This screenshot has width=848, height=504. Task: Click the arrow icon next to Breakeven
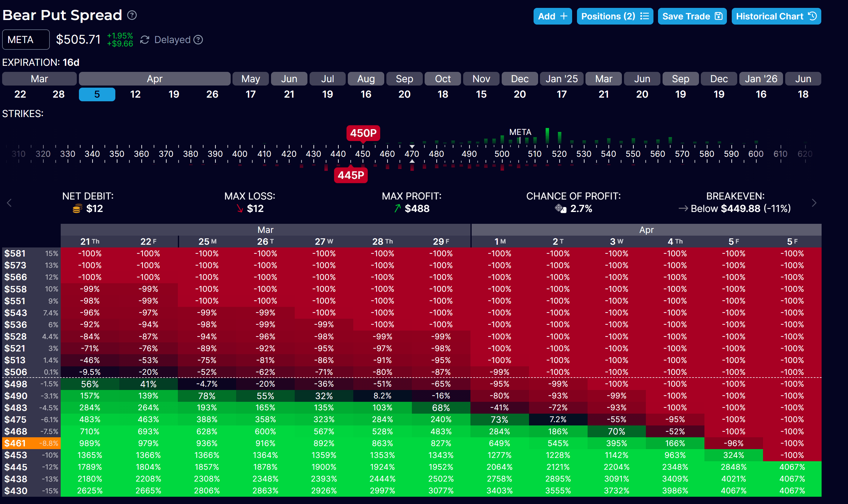[683, 208]
